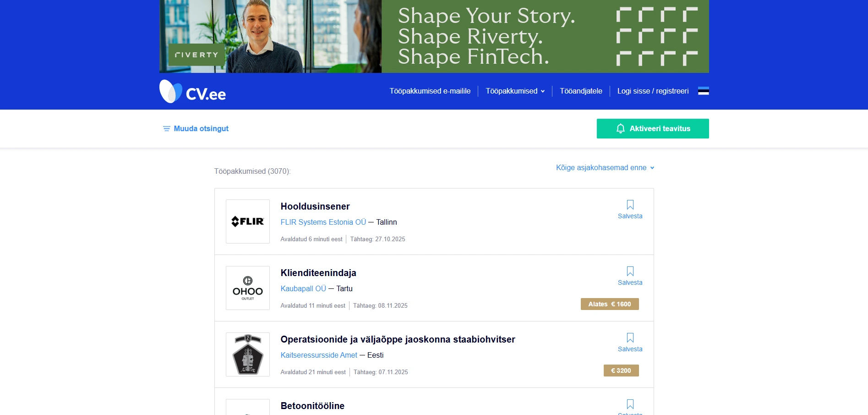This screenshot has width=868, height=415.
Task: Click the Kaitseressursside Amet emblem thumbnail
Action: (248, 354)
